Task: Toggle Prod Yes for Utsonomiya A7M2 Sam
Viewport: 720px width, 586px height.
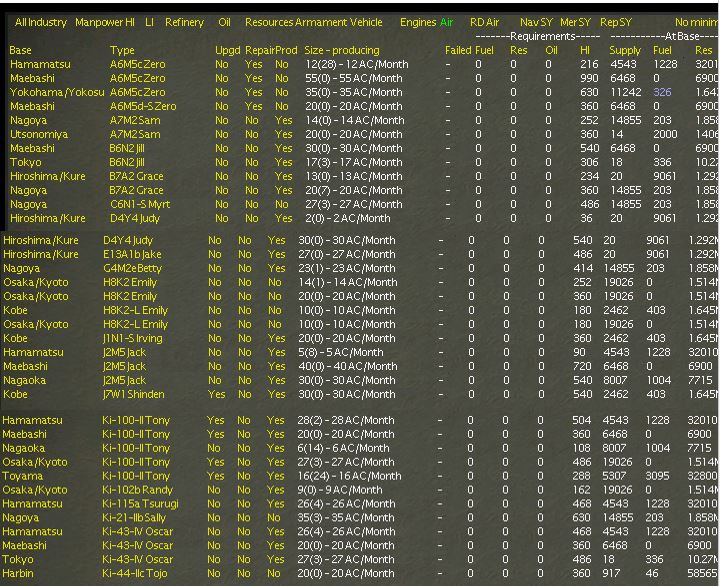Action: coord(283,134)
